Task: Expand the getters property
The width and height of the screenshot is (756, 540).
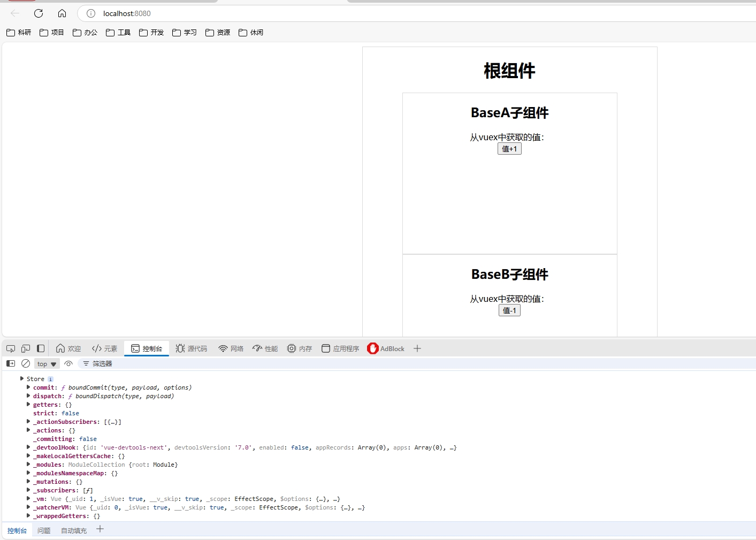Action: coord(28,404)
